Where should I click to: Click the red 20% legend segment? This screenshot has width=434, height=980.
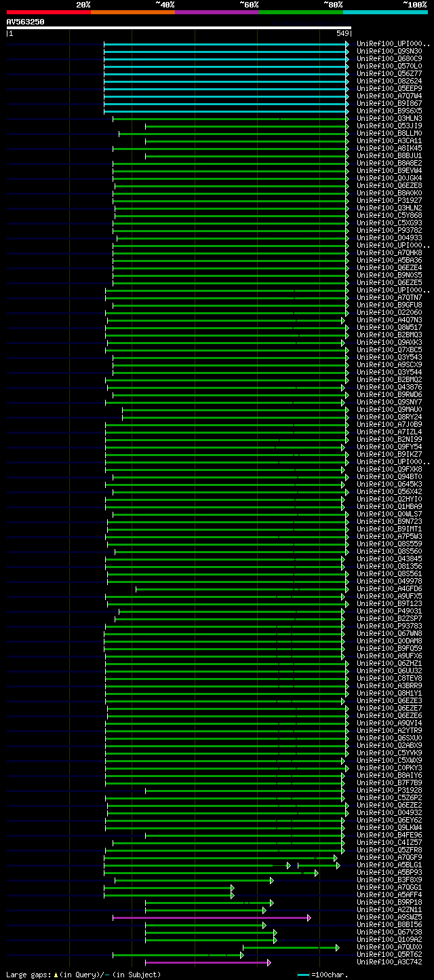pyautogui.click(x=49, y=12)
